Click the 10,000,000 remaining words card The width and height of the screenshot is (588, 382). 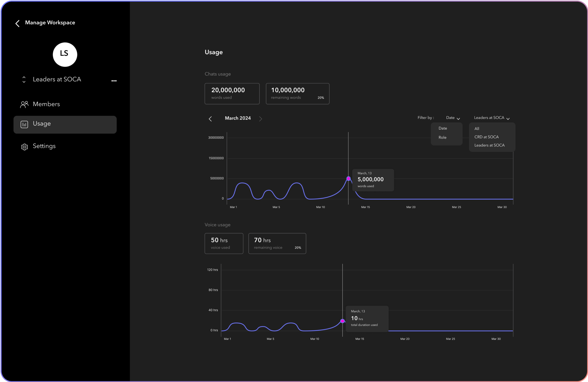tap(297, 94)
